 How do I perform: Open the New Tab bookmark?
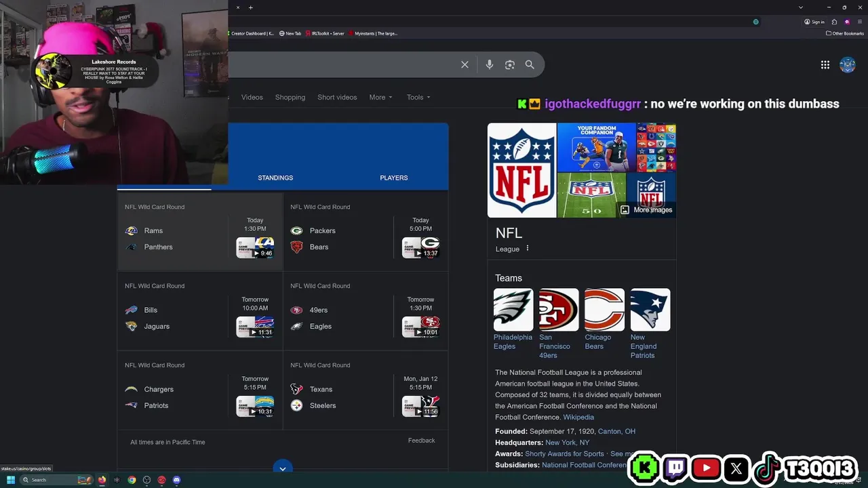click(290, 33)
